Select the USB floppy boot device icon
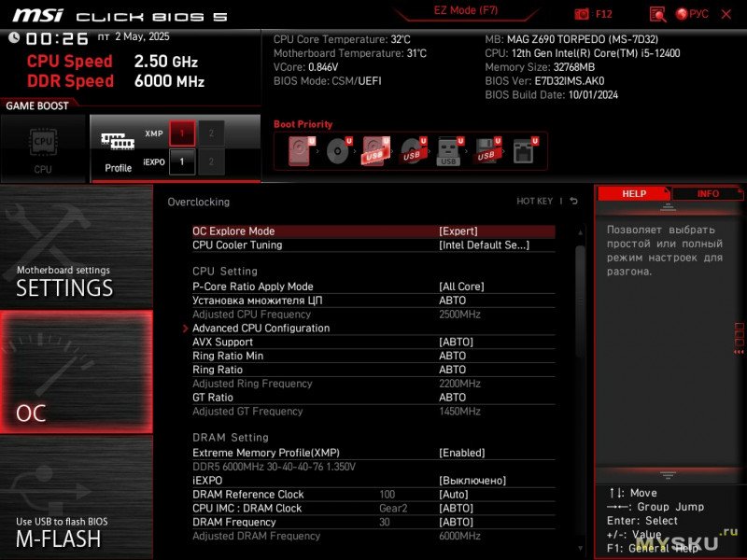The height and width of the screenshot is (560, 747). pyautogui.click(x=486, y=151)
